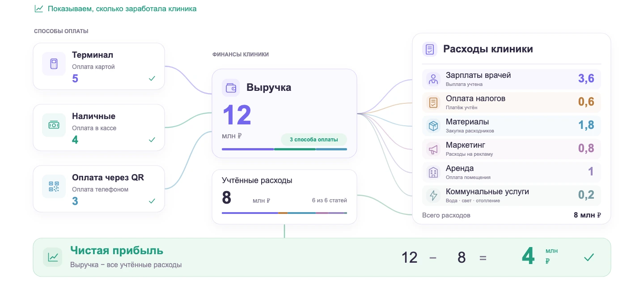
Task: Click the 'Всего расходов' label
Action: point(446,215)
